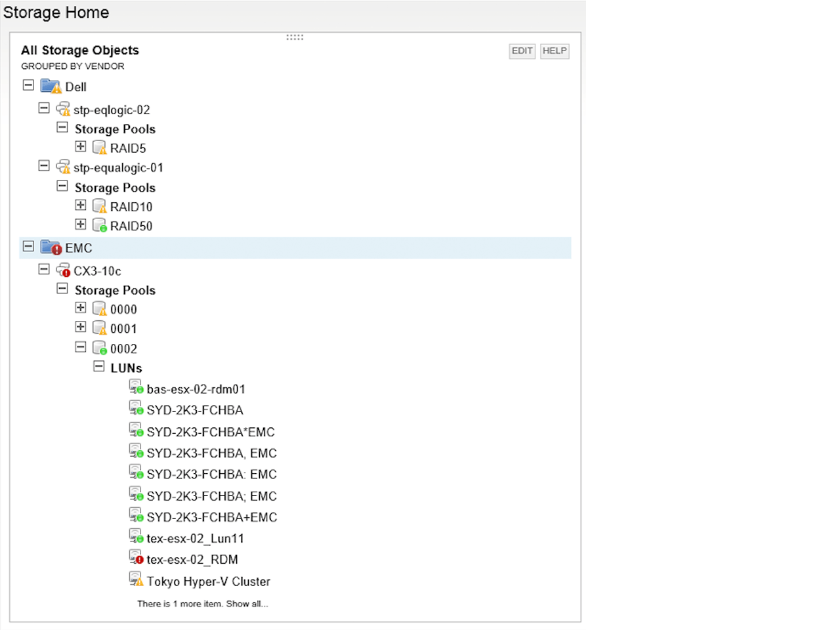Open the RAID10 pool link
Viewport: 840px width, 630px height.
click(x=131, y=207)
